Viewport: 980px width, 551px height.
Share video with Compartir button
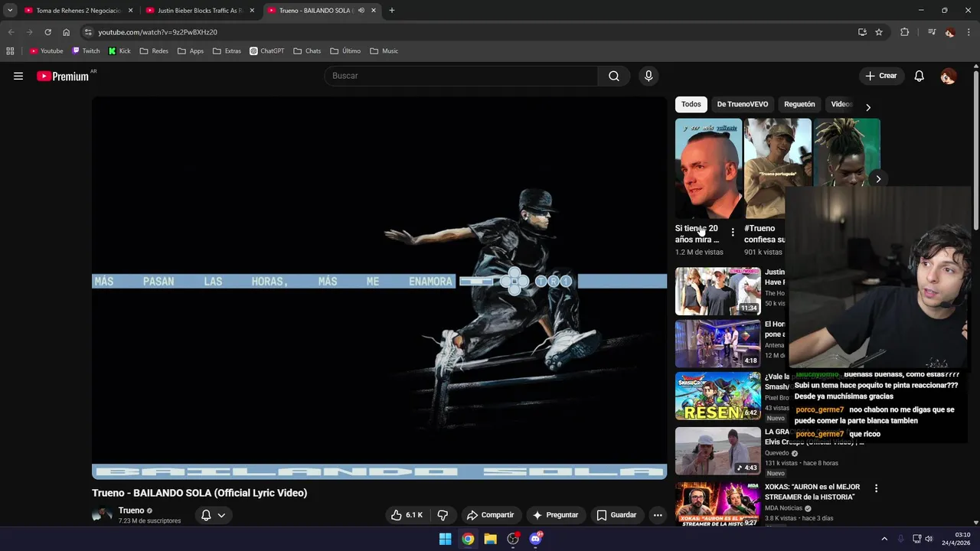(490, 515)
